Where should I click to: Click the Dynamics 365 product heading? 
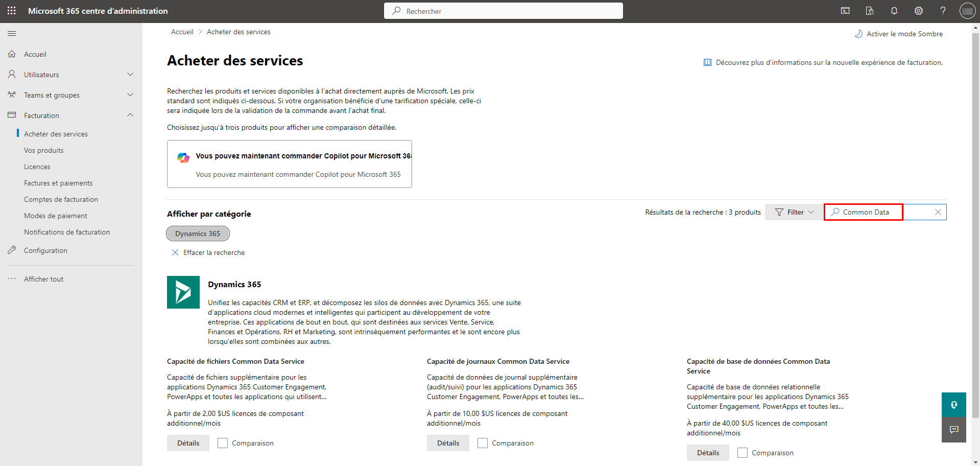(234, 284)
